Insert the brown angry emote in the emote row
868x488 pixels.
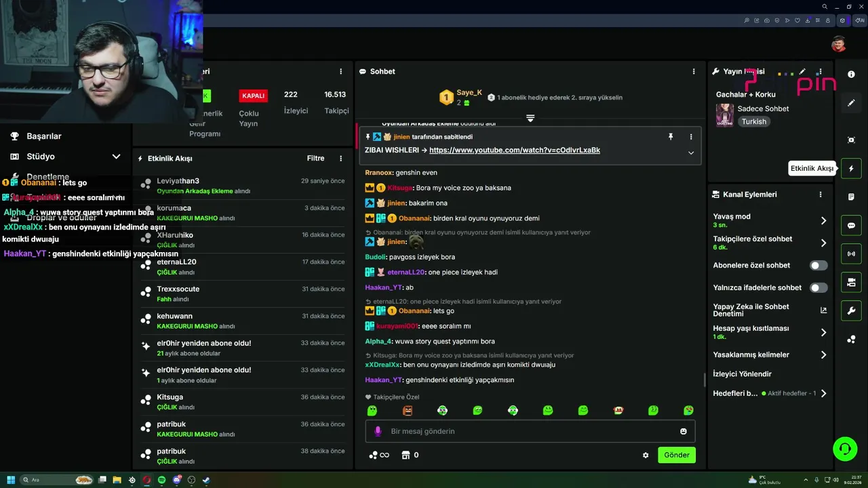point(407,410)
